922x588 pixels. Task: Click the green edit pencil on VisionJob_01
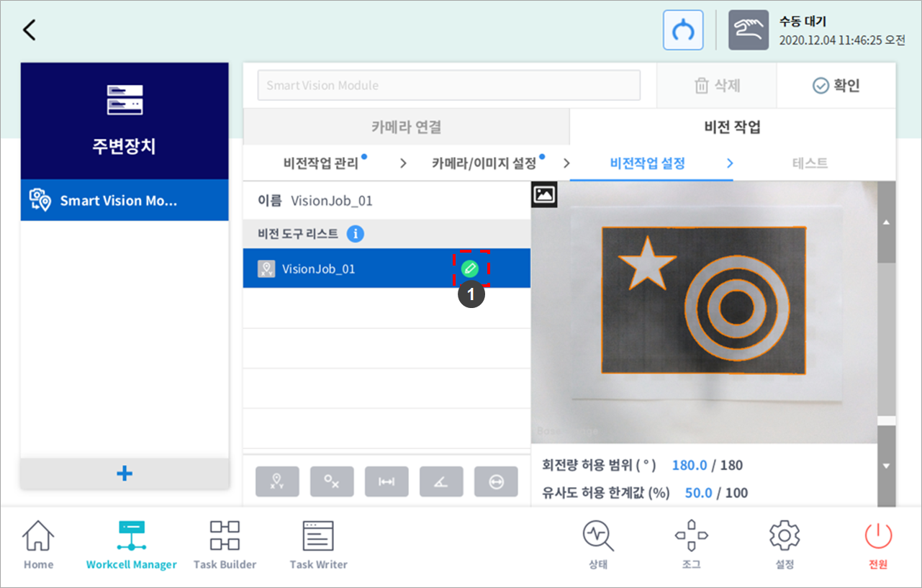469,269
